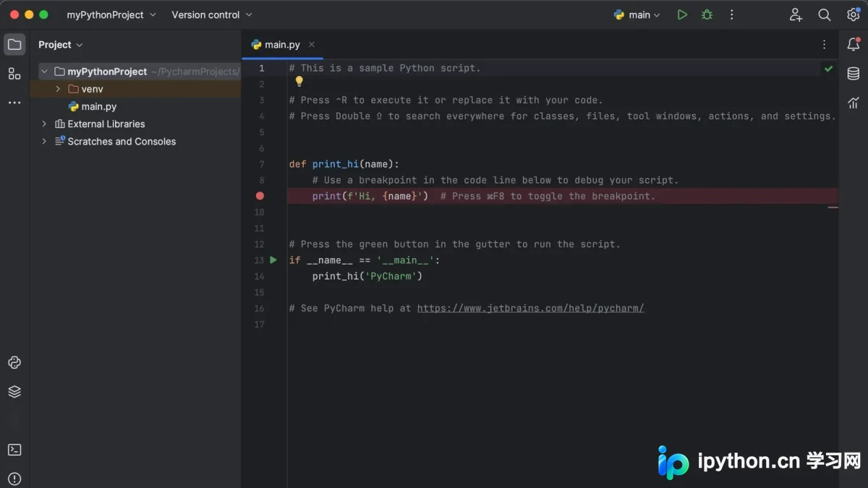The image size is (868, 488).
Task: Open the SciView chart tool window
Action: (x=854, y=103)
